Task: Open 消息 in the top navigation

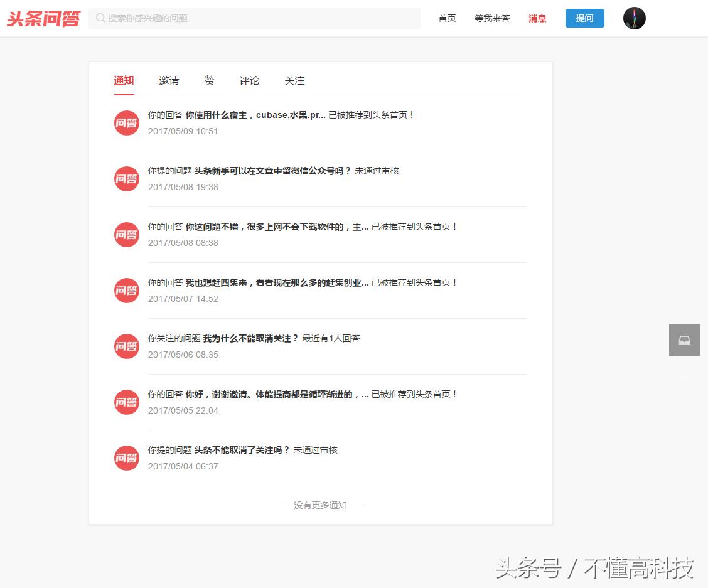Action: pyautogui.click(x=537, y=18)
